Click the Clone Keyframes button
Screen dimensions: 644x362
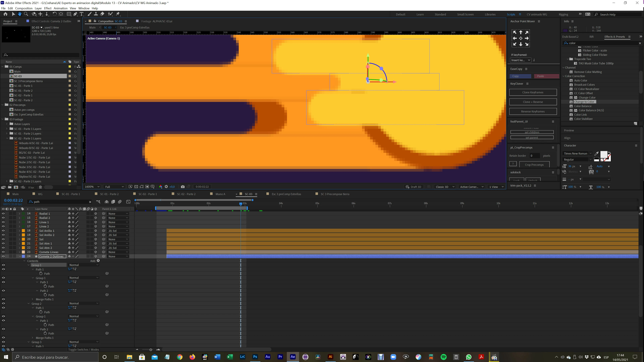532,92
